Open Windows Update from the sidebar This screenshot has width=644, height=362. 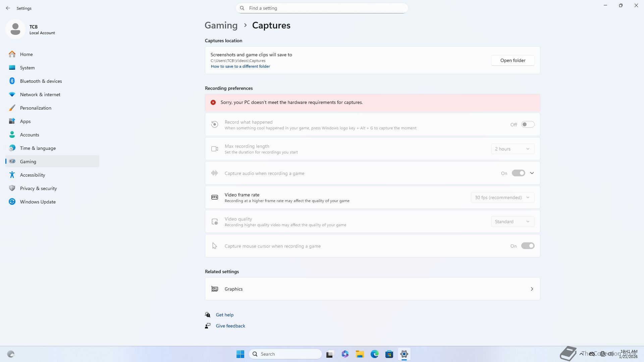[38, 202]
